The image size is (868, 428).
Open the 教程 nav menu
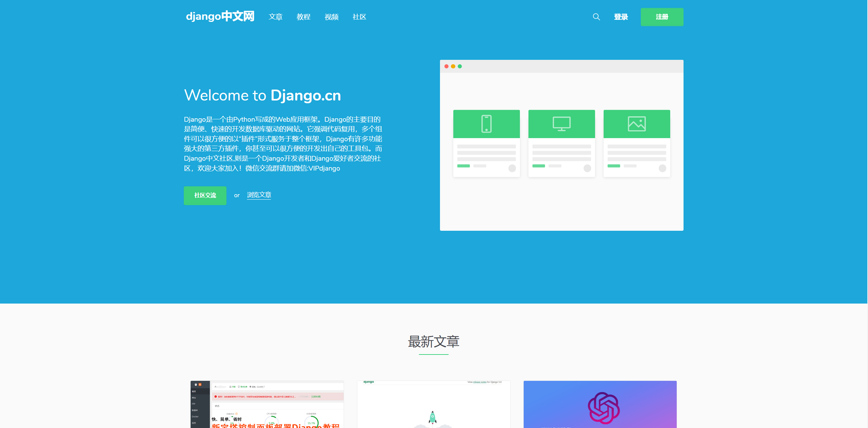pos(303,17)
